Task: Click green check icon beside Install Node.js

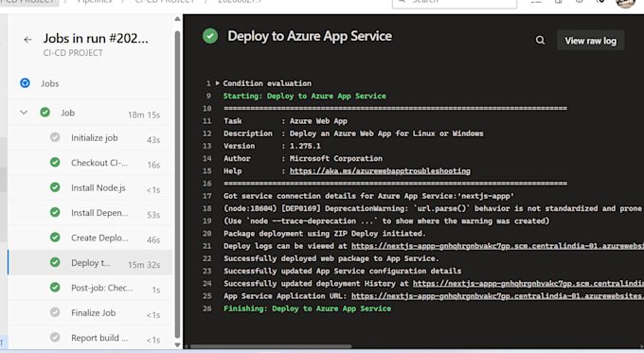Action: pos(55,187)
